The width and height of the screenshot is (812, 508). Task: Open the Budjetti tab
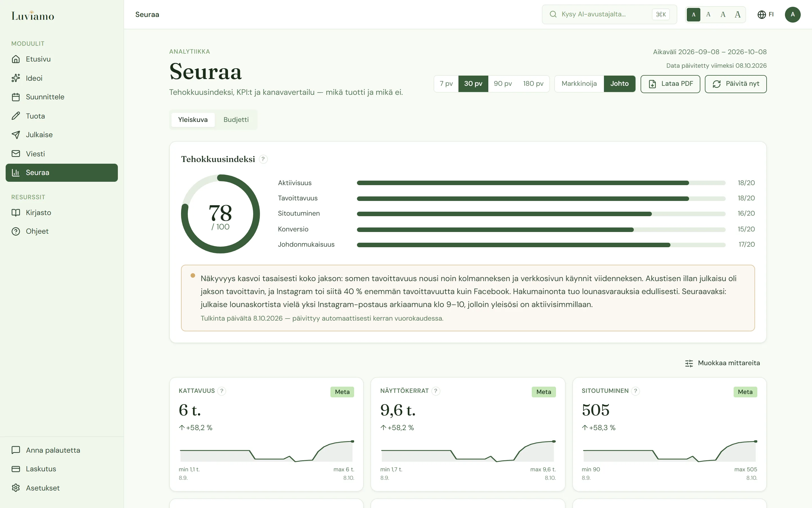coord(236,120)
